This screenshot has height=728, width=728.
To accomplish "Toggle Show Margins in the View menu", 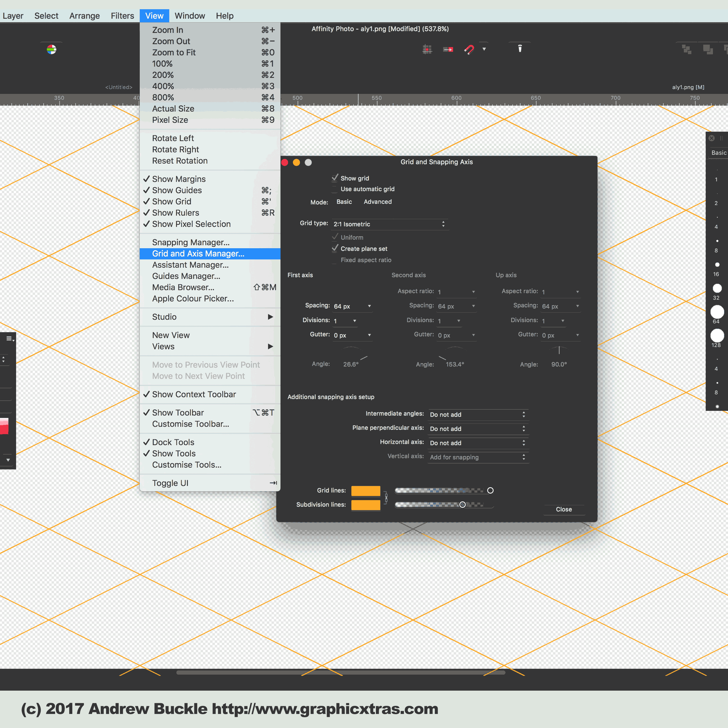I will 210,179.
